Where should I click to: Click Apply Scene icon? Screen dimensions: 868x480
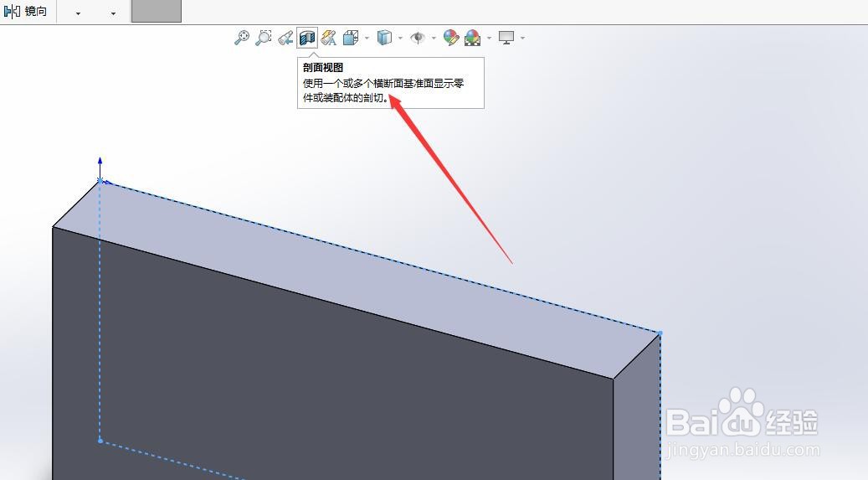tap(472, 38)
